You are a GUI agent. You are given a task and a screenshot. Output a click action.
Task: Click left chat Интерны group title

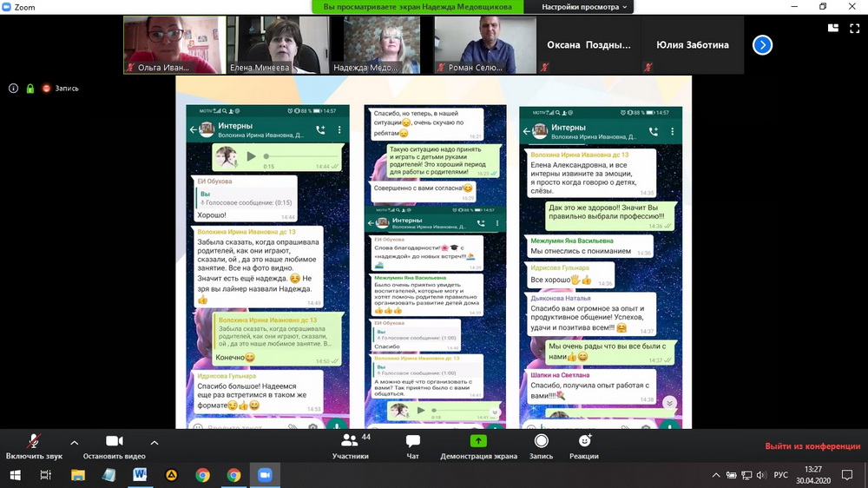pos(235,126)
